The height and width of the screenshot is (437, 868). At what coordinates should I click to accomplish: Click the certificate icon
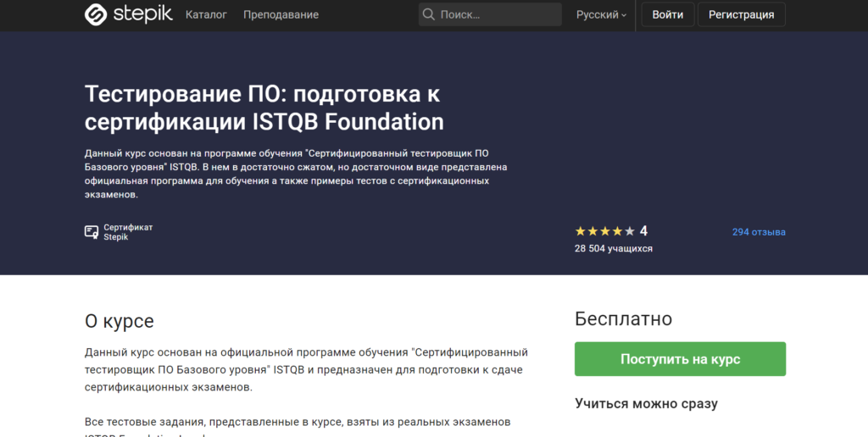[x=92, y=232]
